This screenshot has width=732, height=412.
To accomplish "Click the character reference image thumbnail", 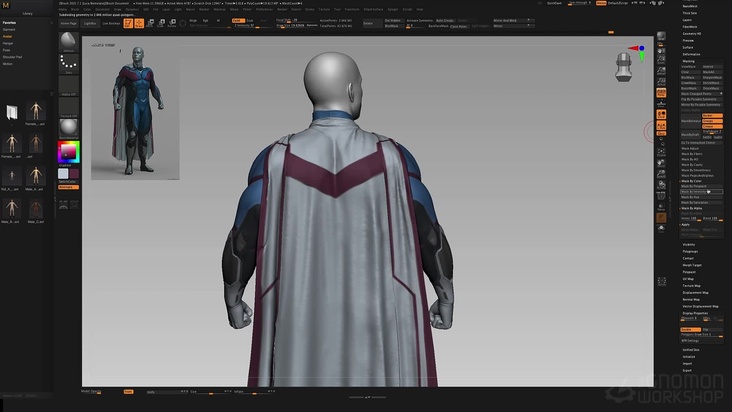I will 135,110.
